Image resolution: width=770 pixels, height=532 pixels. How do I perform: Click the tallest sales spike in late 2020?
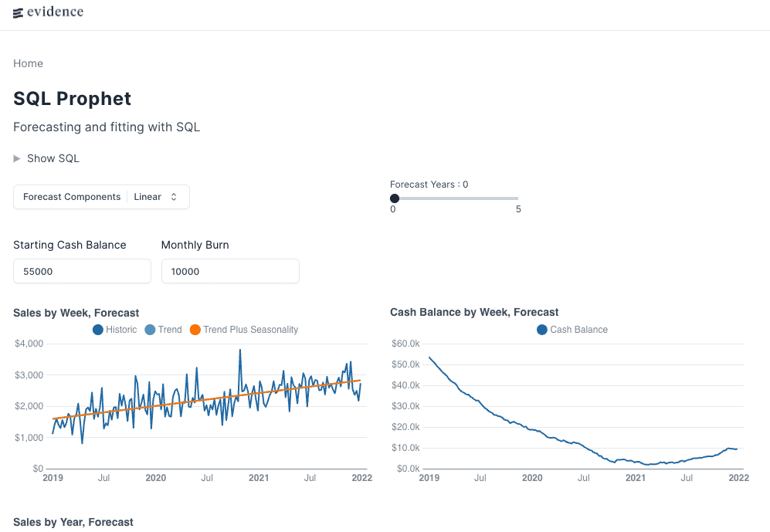pyautogui.click(x=240, y=350)
